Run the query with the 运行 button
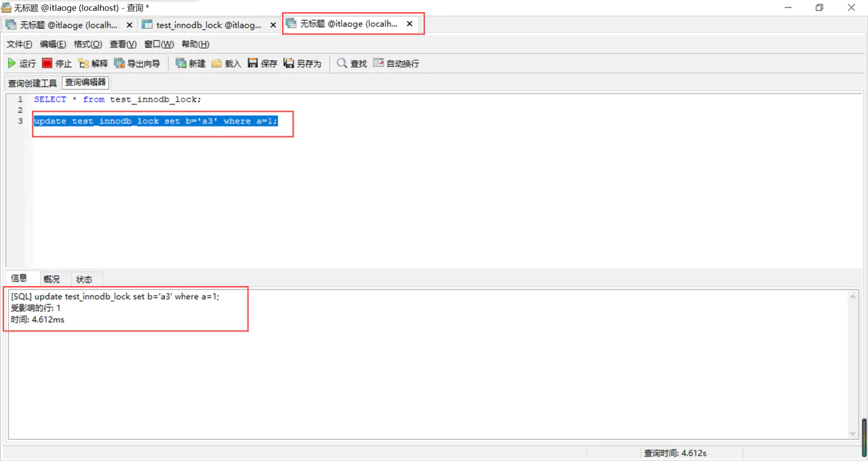 point(22,63)
